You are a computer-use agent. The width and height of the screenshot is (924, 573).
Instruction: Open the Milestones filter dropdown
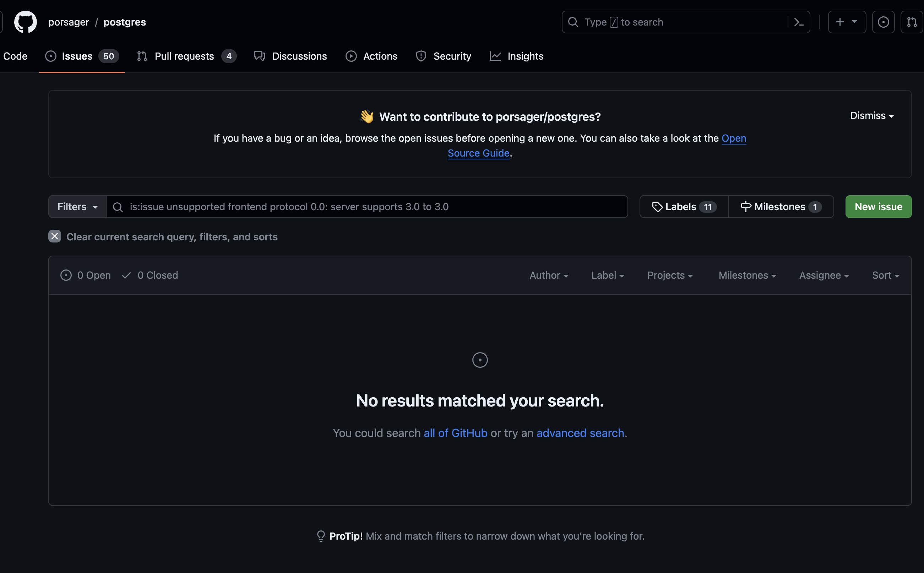point(748,275)
